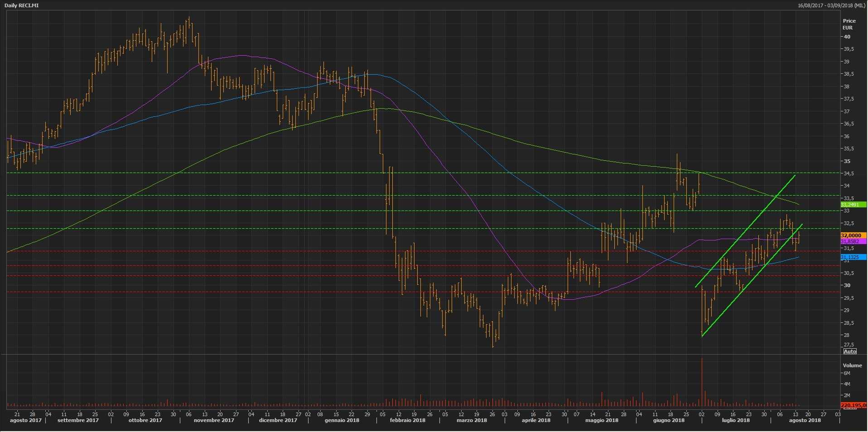Image resolution: width=868 pixels, height=432 pixels.
Task: Click the Volume panel label
Action: tap(852, 365)
